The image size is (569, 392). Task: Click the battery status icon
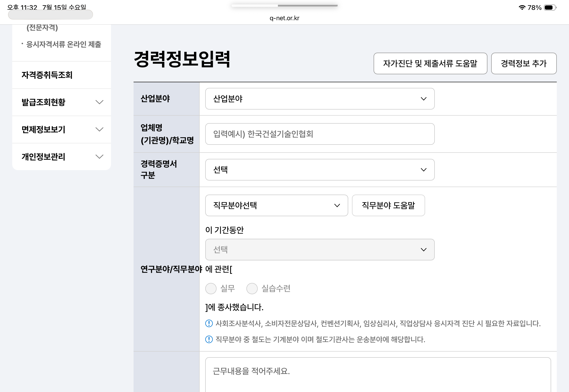550,8
